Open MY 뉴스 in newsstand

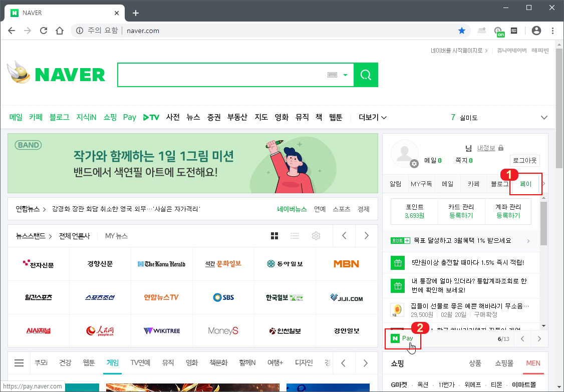[116, 236]
